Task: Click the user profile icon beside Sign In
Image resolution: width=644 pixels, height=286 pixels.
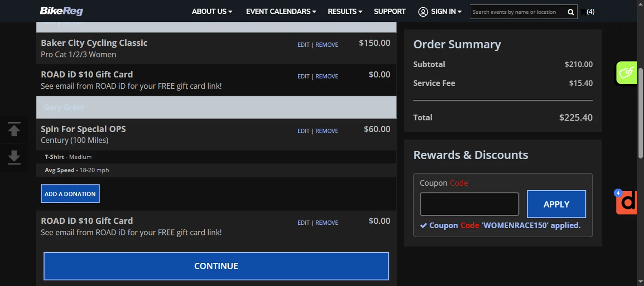Action: click(423, 12)
